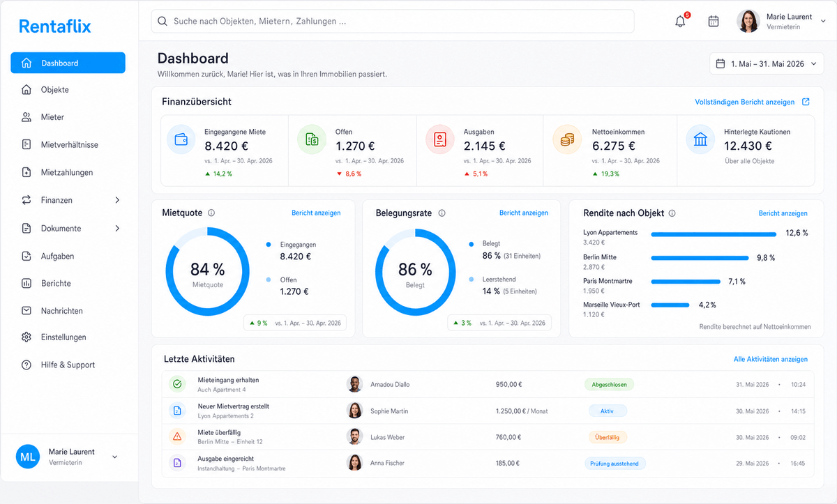The image size is (837, 504).
Task: Click the Nettoeinkommen coins icon
Action: (567, 139)
